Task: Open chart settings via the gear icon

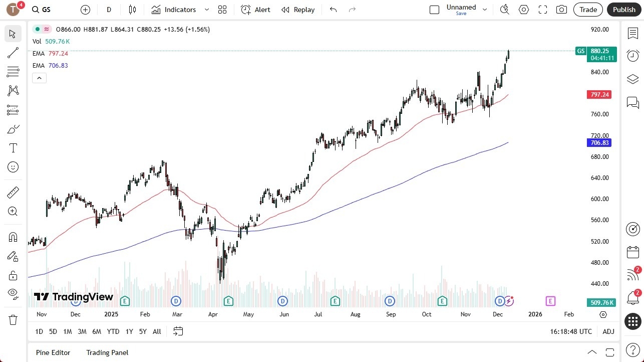Action: (523, 9)
